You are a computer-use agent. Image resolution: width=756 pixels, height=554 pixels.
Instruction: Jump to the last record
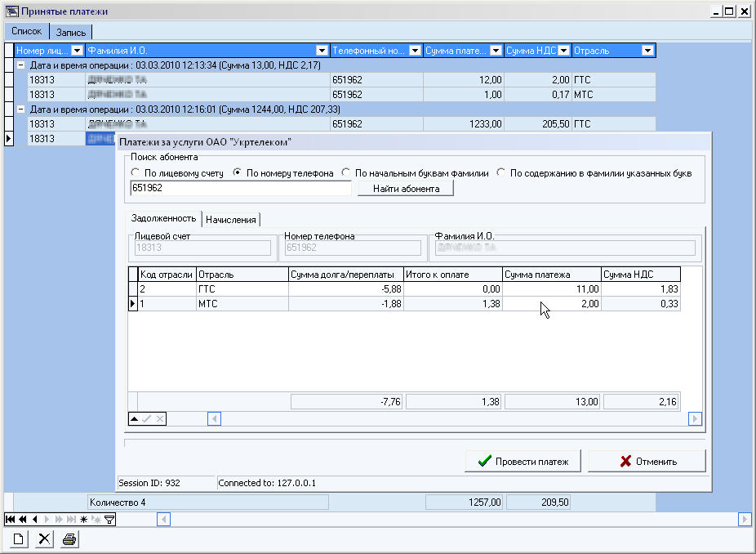tap(71, 519)
